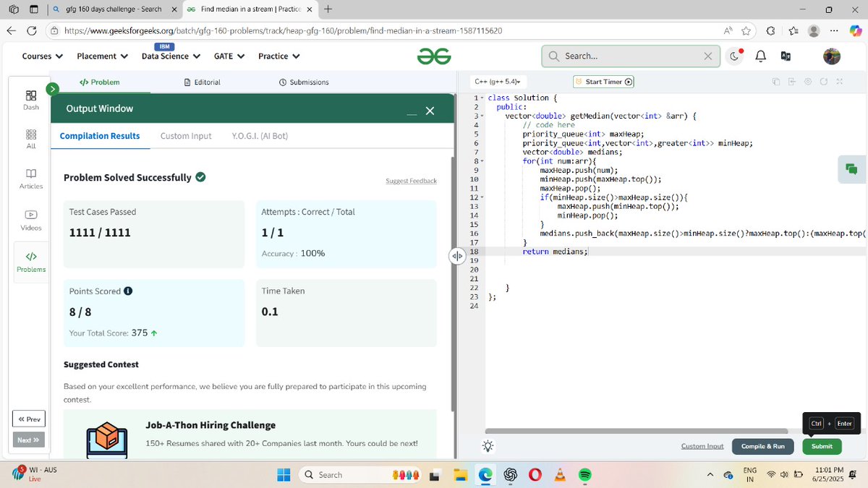Open the user profile avatar in GfG header
Screen dimensions: 868x488
tap(832, 56)
